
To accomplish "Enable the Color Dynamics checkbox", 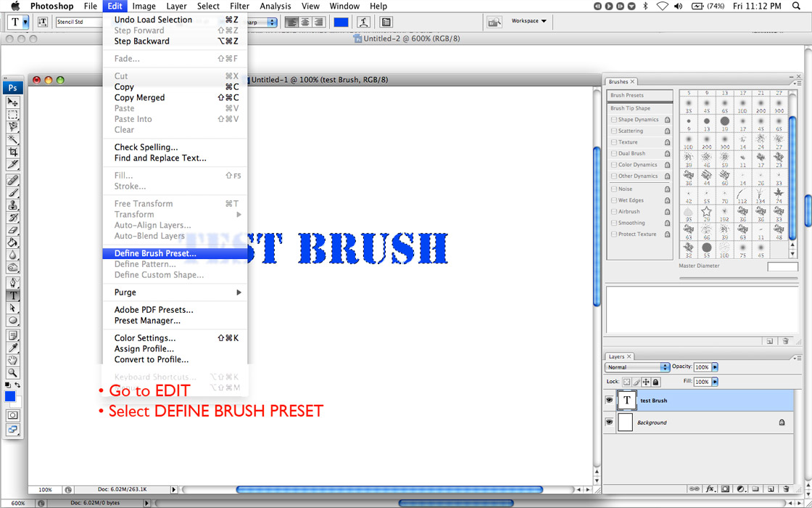I will pyautogui.click(x=614, y=165).
